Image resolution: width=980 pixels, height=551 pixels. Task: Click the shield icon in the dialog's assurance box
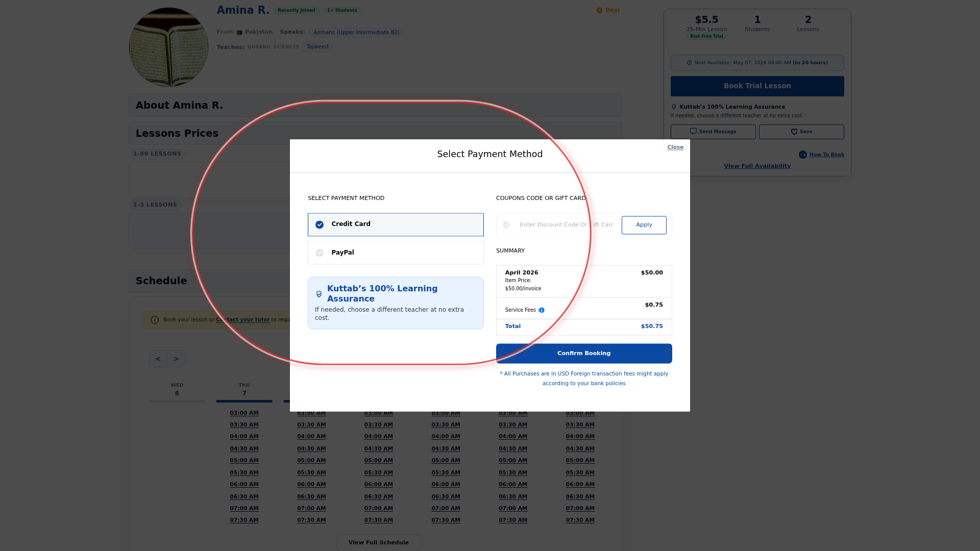[x=319, y=294]
